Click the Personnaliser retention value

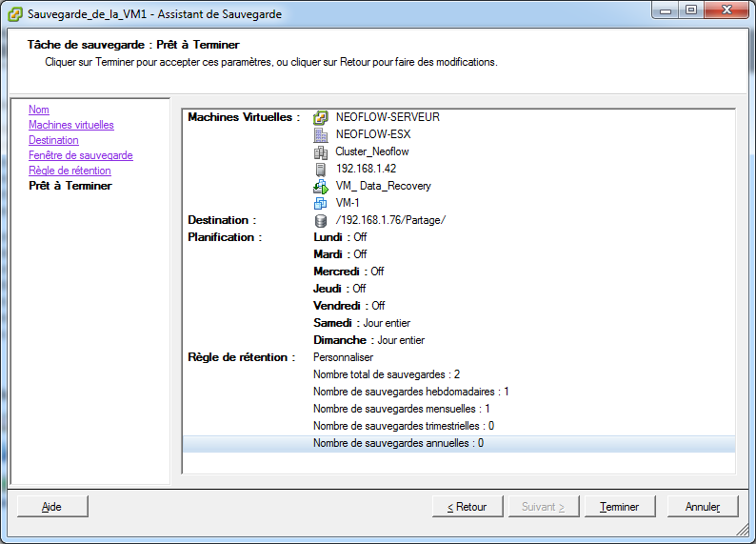[344, 357]
